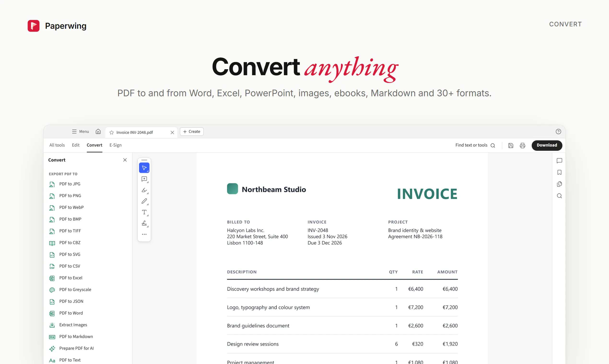Open the help question mark icon
Image resolution: width=609 pixels, height=364 pixels.
point(558,132)
